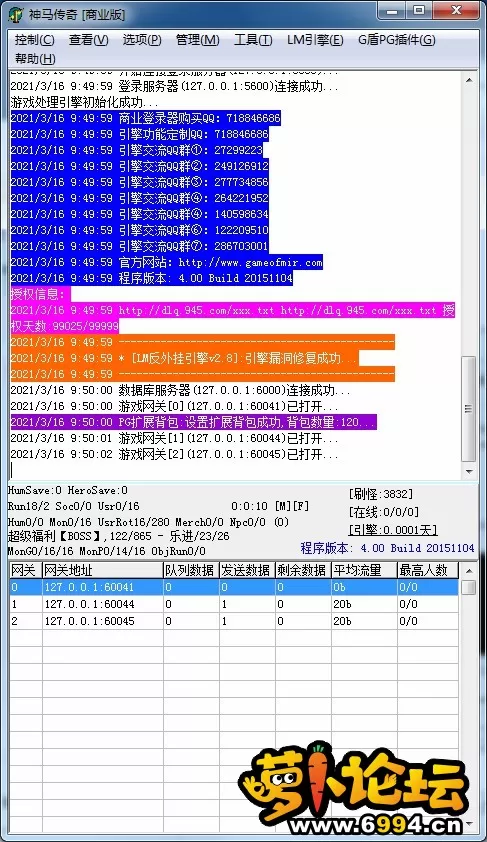Click the 引擎功能定制QQ log line
This screenshot has height=842, width=487.
tap(140, 134)
